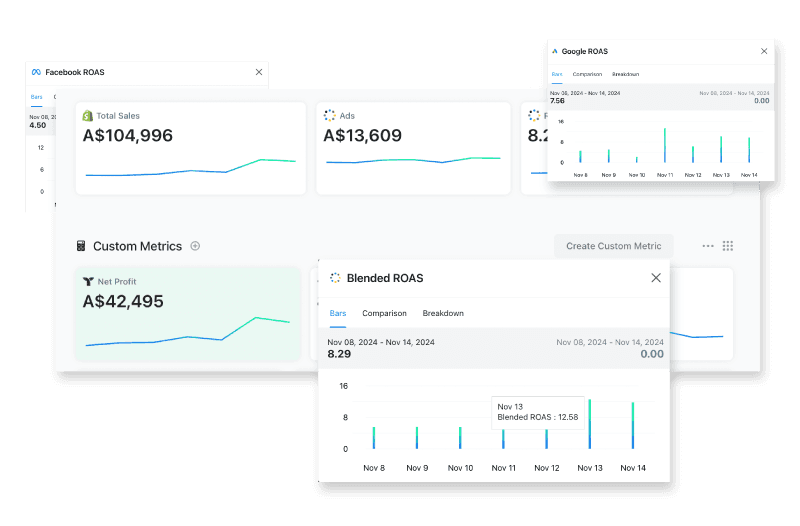Open Breakdown tab in Blended ROAS panel
The image size is (800, 526).
(443, 313)
